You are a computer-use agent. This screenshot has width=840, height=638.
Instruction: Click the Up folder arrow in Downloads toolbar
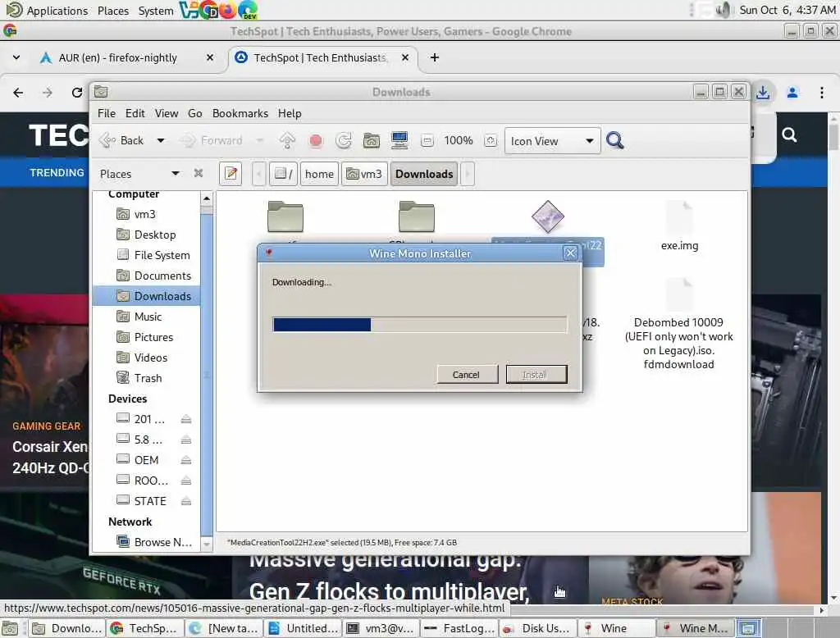(x=287, y=140)
